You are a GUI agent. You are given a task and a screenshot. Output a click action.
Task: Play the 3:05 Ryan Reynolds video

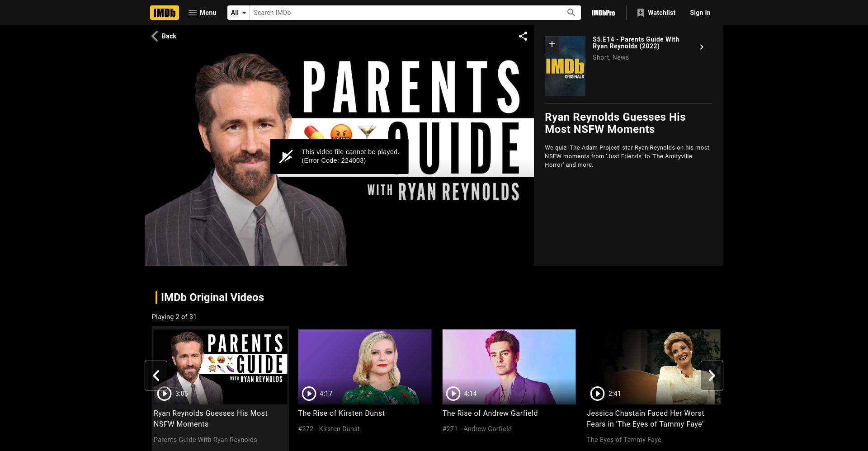[x=164, y=394]
